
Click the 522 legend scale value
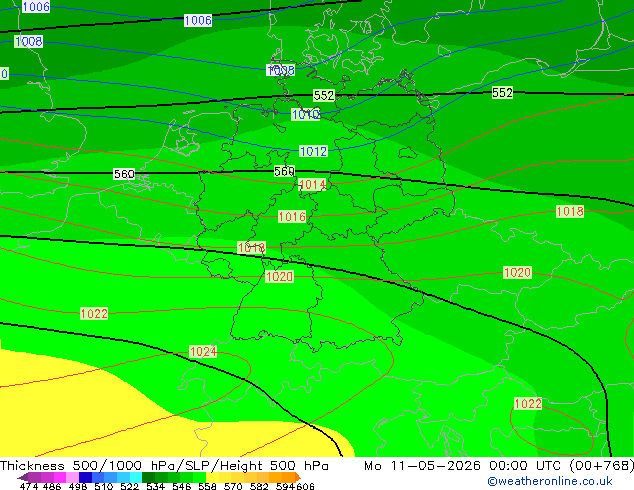(x=129, y=486)
